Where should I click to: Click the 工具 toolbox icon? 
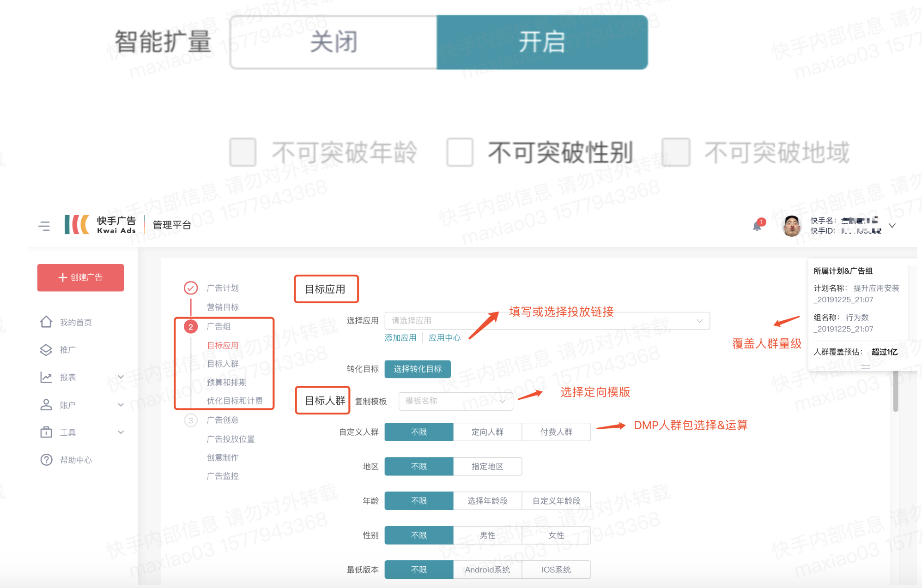click(x=46, y=432)
